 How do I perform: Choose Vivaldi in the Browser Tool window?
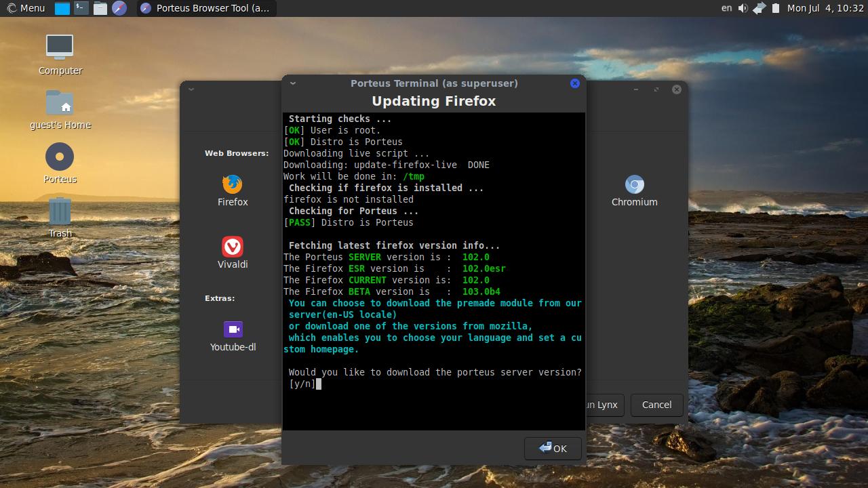(233, 253)
